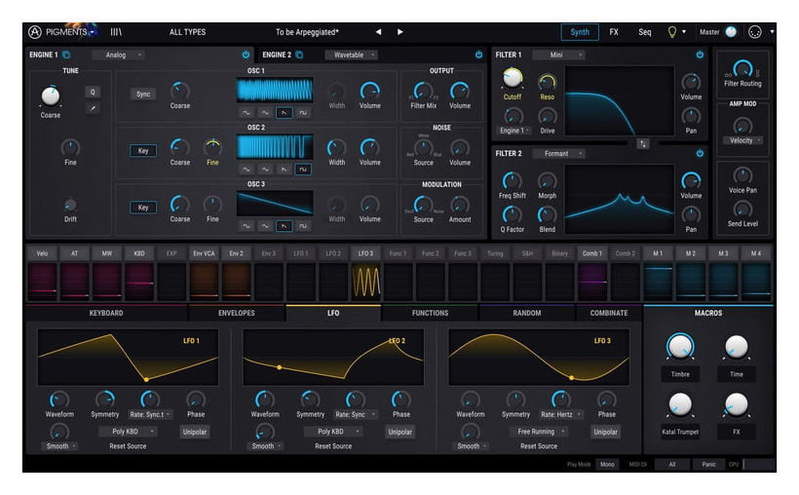This screenshot has width=799, height=495.
Task: Click the Filter 1 Cutoff knob
Action: [512, 78]
